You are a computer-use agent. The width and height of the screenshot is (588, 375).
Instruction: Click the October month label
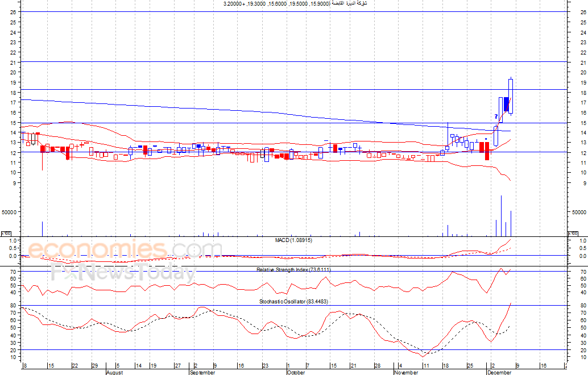tap(296, 372)
